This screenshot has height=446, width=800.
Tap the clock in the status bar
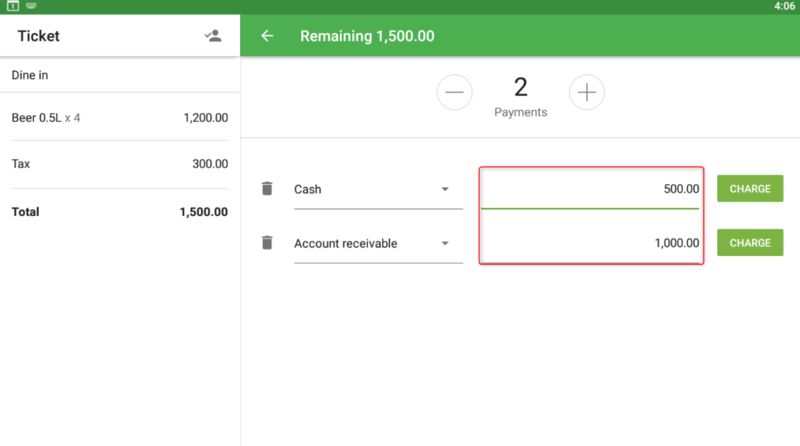point(785,6)
